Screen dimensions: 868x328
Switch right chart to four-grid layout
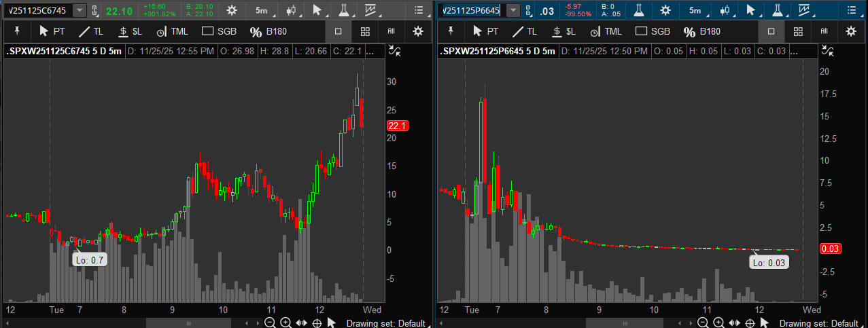(x=798, y=31)
